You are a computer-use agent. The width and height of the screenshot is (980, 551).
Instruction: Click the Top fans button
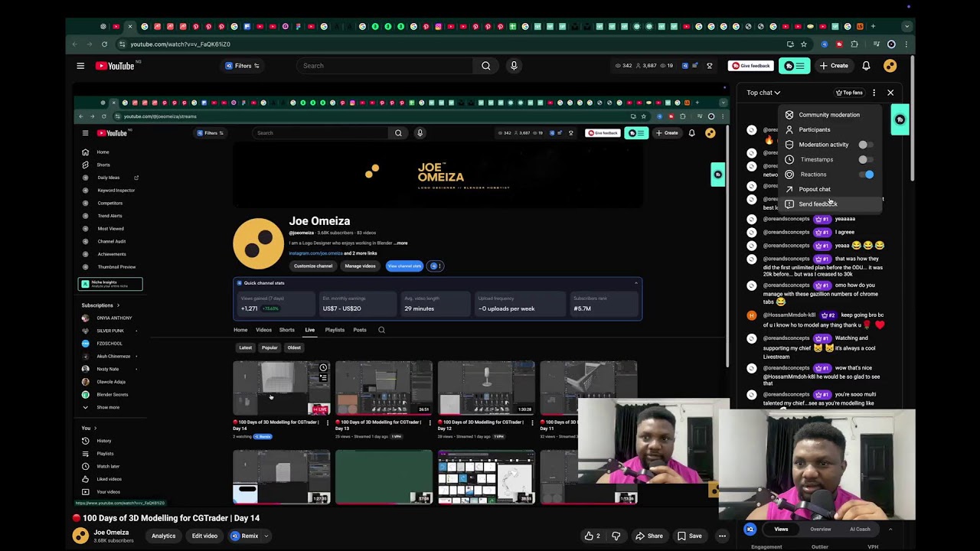point(849,93)
